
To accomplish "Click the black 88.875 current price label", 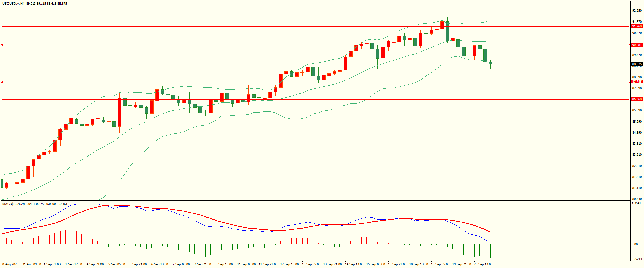I will [637, 64].
